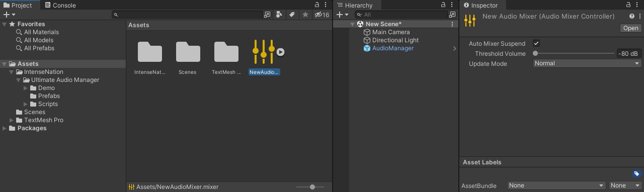Viewport: 644px width, 192px height.
Task: Collapse the IntenseNation folder in tree
Action: tap(12, 72)
